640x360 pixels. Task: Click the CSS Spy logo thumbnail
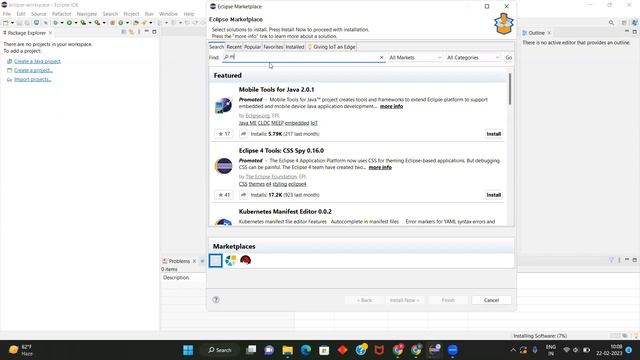pos(223,166)
